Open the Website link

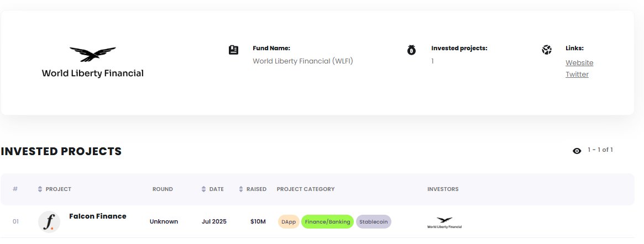click(x=579, y=63)
